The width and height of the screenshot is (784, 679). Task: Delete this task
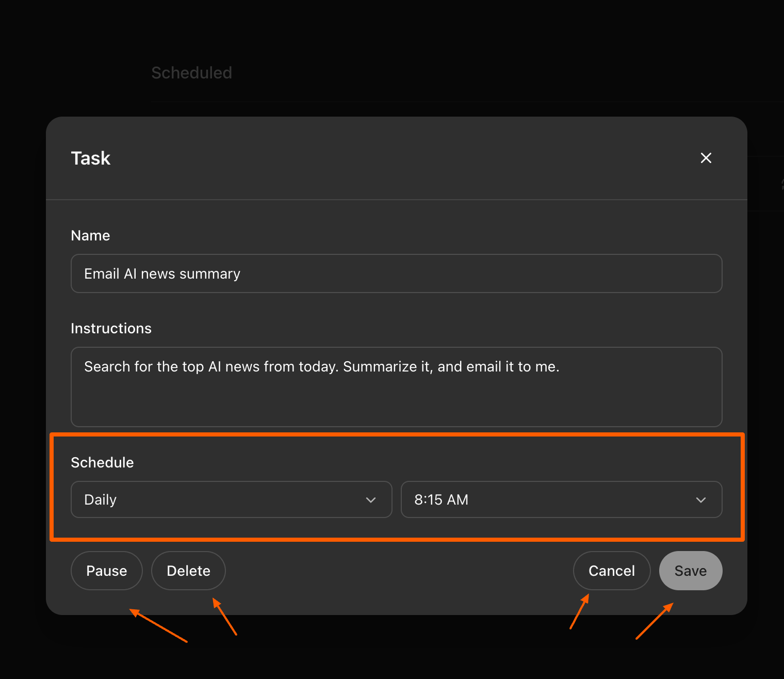(188, 571)
